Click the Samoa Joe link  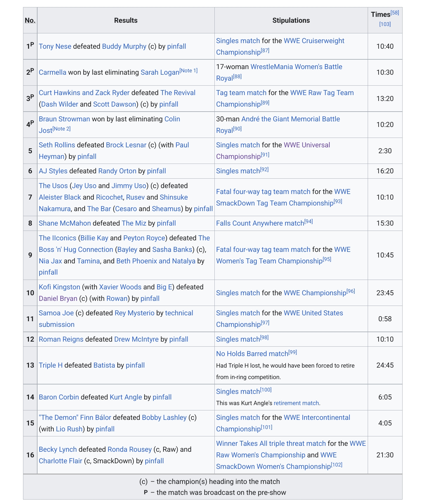(56, 313)
